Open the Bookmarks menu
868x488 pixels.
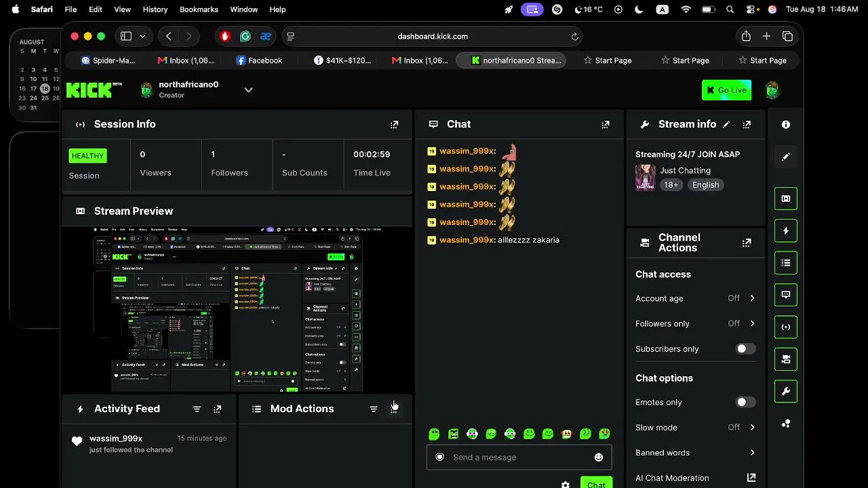tap(199, 9)
